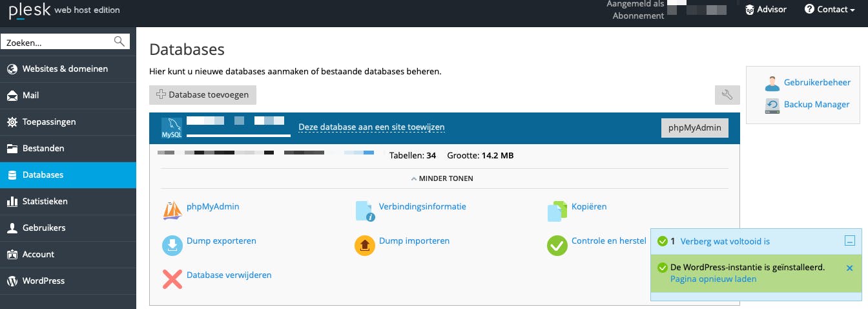This screenshot has height=309, width=868.
Task: Click the wrench settings icon button
Action: point(727,95)
